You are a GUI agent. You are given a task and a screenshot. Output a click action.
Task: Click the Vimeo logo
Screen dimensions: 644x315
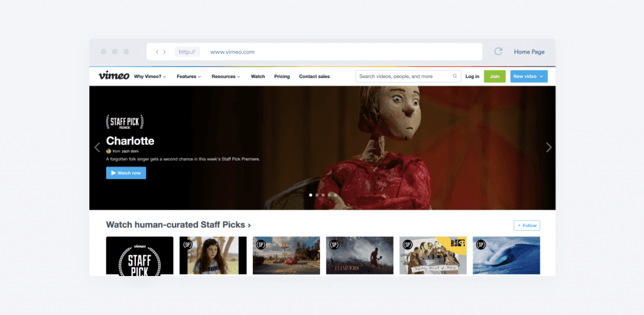click(x=114, y=76)
